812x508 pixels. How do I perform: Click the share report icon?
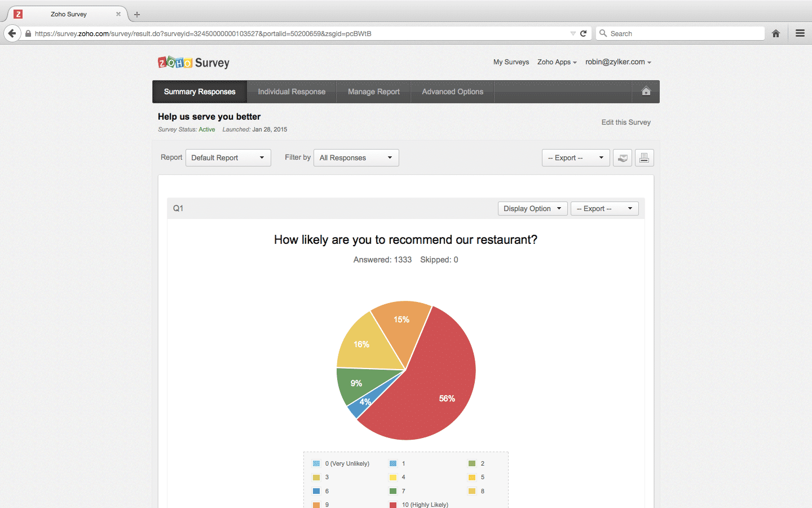pos(623,158)
